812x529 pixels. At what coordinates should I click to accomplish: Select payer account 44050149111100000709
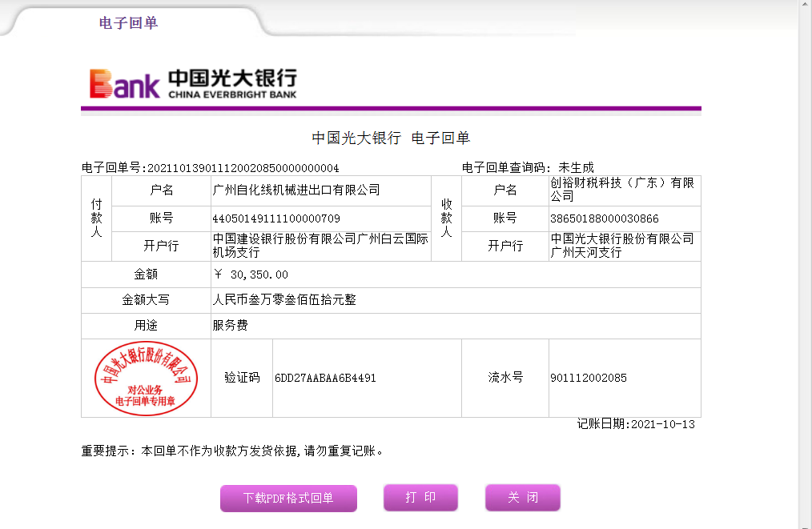tap(276, 218)
